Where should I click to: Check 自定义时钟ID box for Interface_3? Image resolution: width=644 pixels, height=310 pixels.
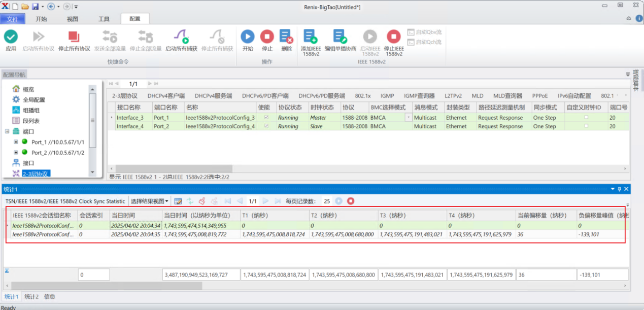586,118
